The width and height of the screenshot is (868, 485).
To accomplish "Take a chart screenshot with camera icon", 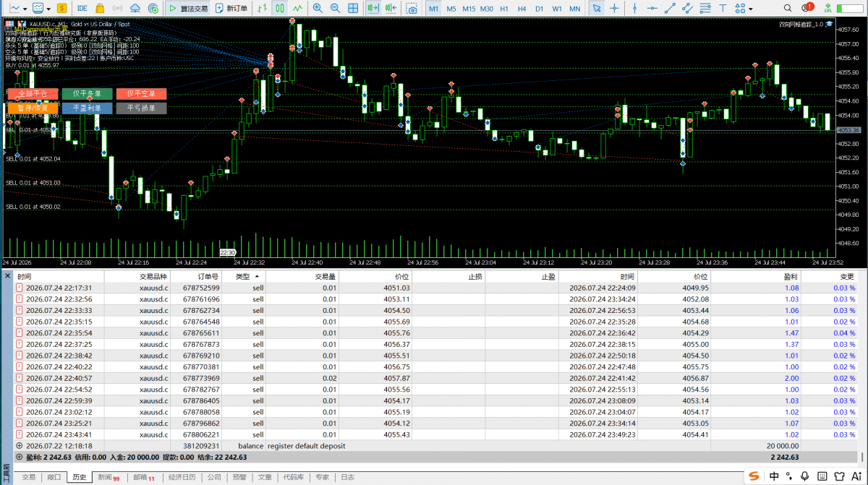I will click(412, 9).
